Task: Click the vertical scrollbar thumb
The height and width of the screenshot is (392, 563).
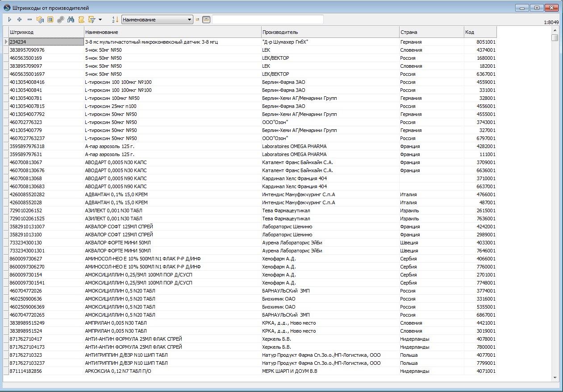Action: pos(555,37)
